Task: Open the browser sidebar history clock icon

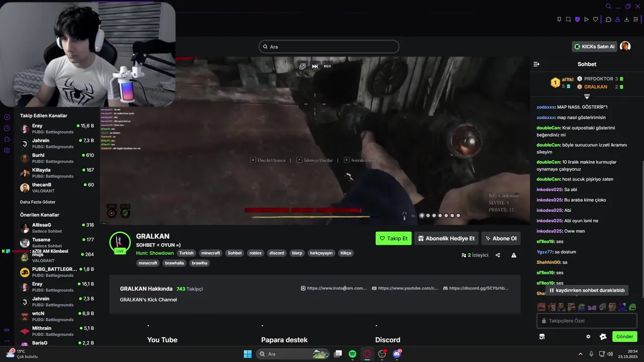Action: click(7, 128)
